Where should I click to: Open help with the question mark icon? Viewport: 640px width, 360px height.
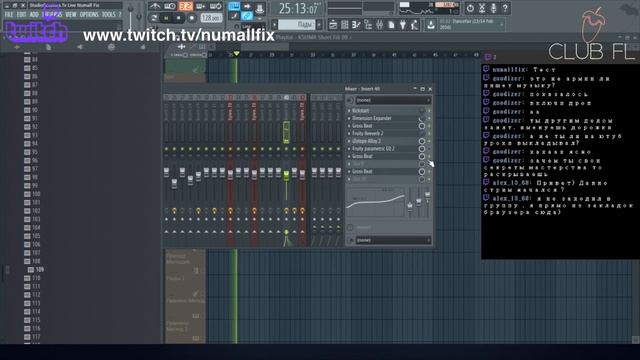pos(505,8)
